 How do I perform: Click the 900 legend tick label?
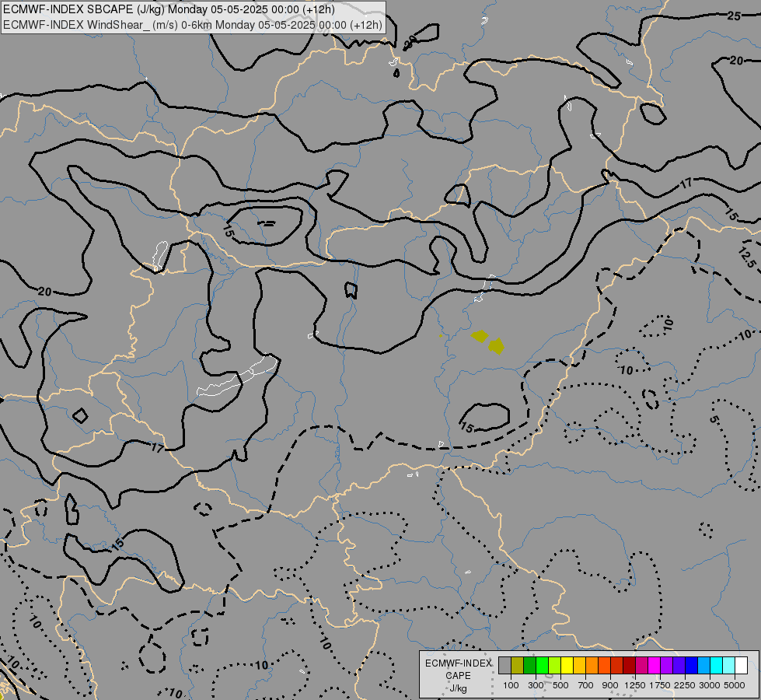(610, 685)
